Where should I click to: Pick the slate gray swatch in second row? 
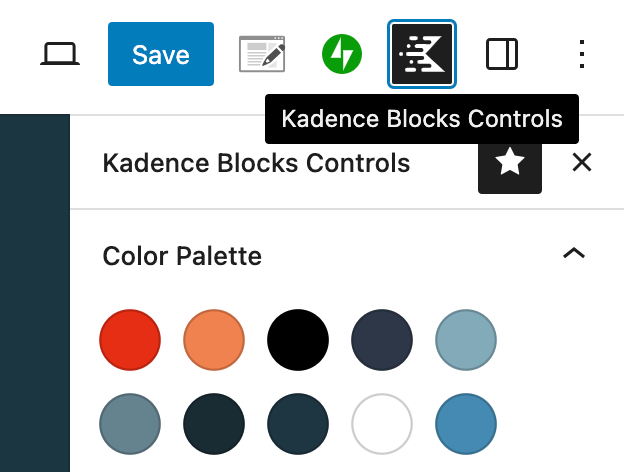(130, 425)
